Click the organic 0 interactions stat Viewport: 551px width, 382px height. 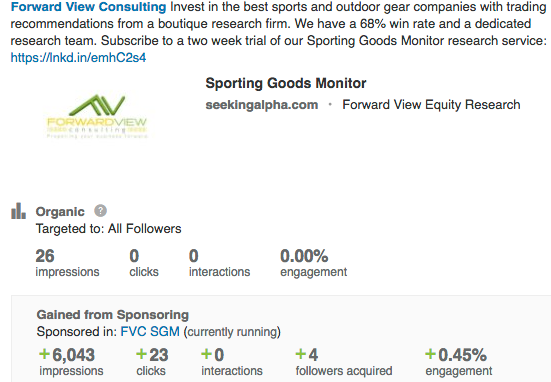click(219, 263)
